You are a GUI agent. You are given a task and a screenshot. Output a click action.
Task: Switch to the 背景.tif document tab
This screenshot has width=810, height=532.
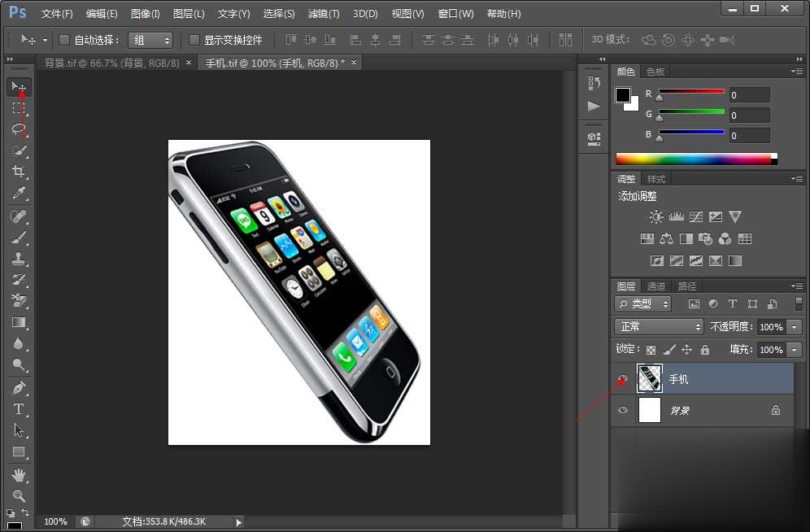[112, 63]
